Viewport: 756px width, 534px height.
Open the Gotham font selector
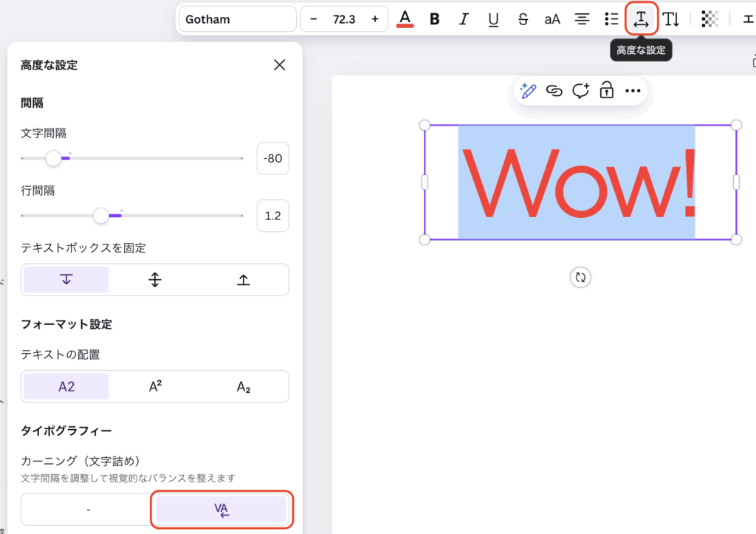coord(237,19)
